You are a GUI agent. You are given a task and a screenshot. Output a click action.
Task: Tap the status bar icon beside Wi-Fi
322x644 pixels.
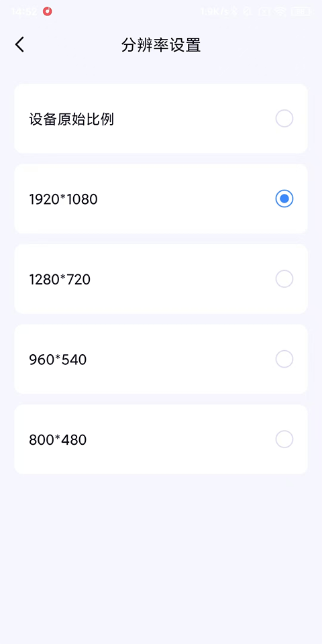click(264, 11)
